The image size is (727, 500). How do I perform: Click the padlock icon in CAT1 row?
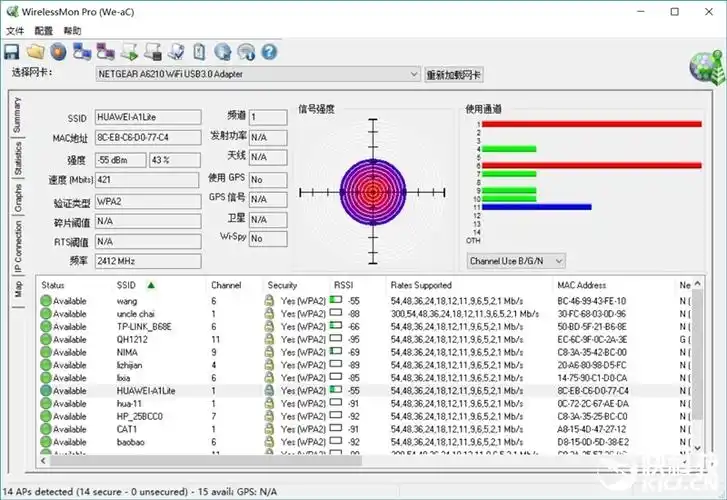(269, 429)
